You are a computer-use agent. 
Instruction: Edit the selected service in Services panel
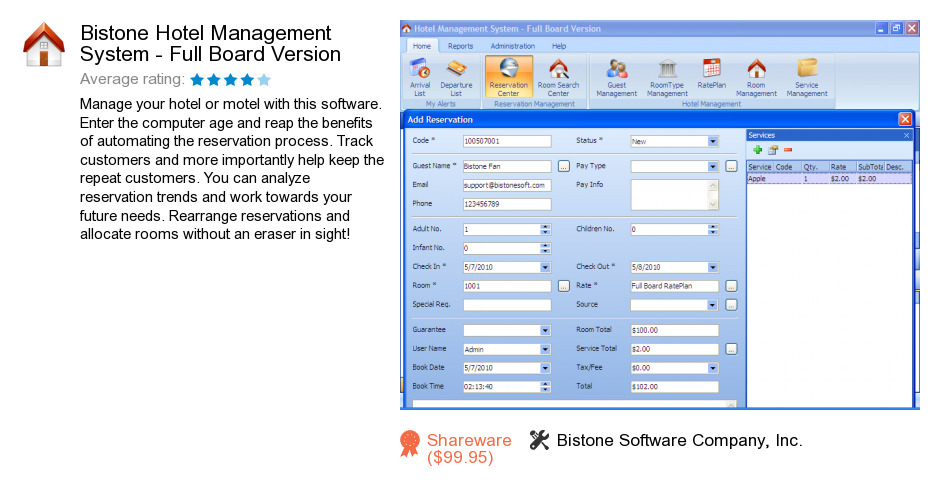(773, 150)
